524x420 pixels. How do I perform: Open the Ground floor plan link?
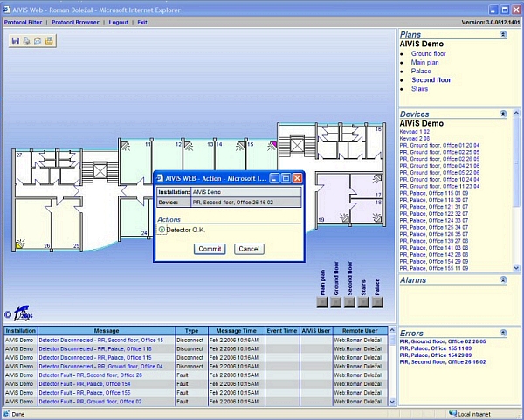point(429,53)
